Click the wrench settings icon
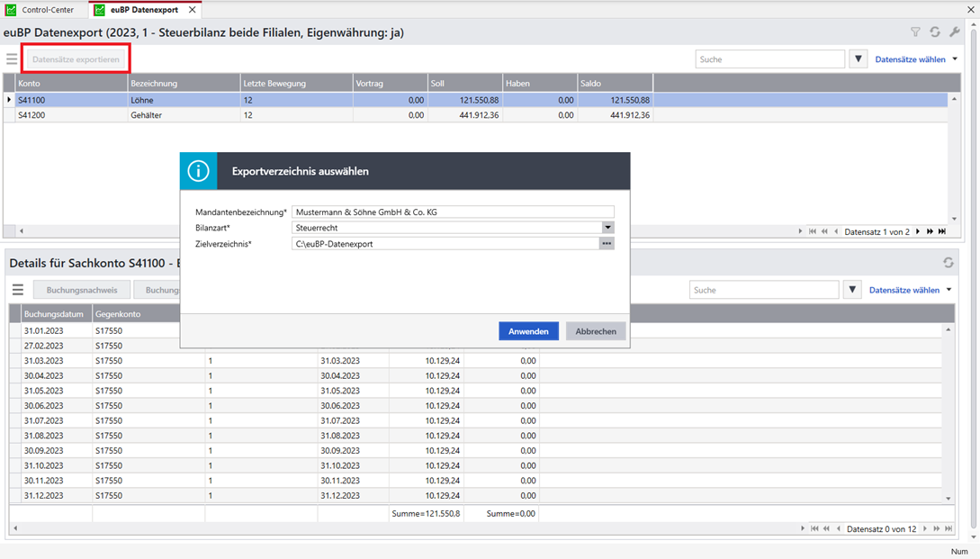Screen dimensions: 980x559 [x=955, y=32]
